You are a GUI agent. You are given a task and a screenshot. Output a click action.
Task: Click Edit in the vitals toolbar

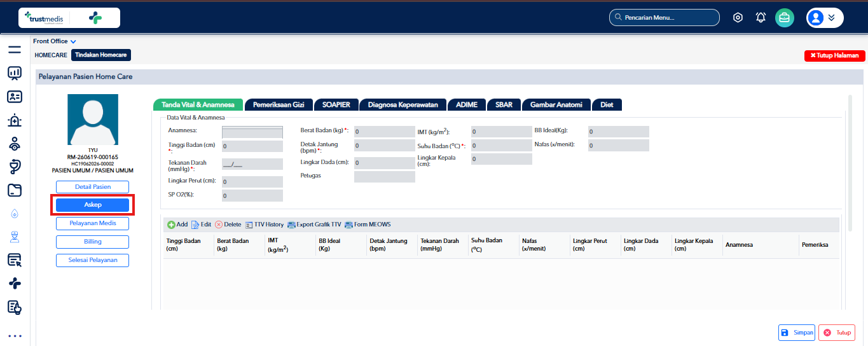pyautogui.click(x=201, y=225)
